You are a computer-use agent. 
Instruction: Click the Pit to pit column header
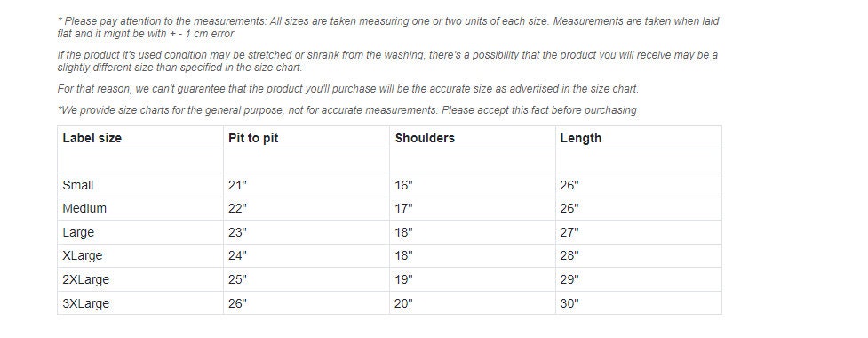[253, 138]
